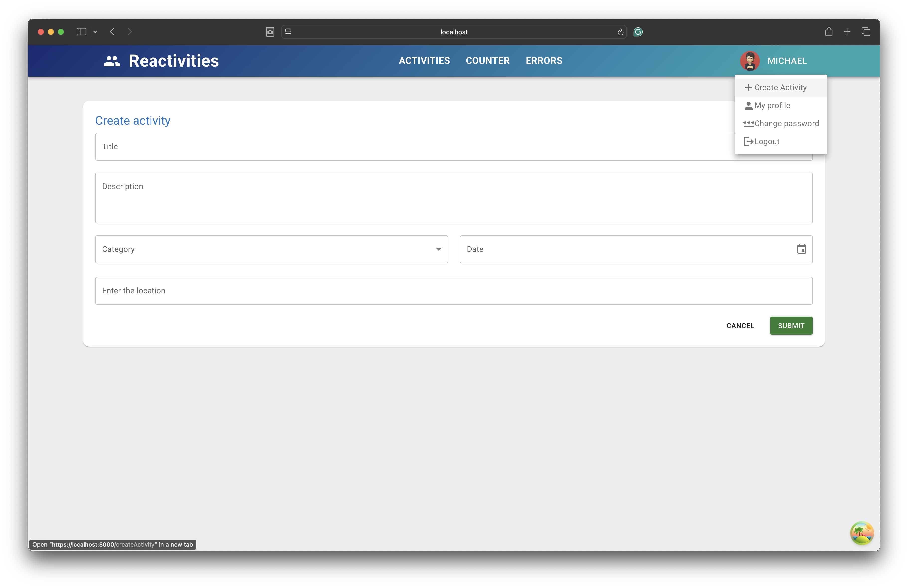The width and height of the screenshot is (908, 588).
Task: Click the Create activity heading text
Action: point(133,121)
